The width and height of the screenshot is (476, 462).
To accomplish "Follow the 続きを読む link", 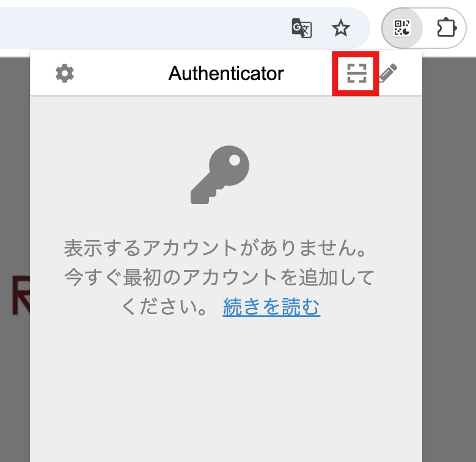I will [x=271, y=306].
